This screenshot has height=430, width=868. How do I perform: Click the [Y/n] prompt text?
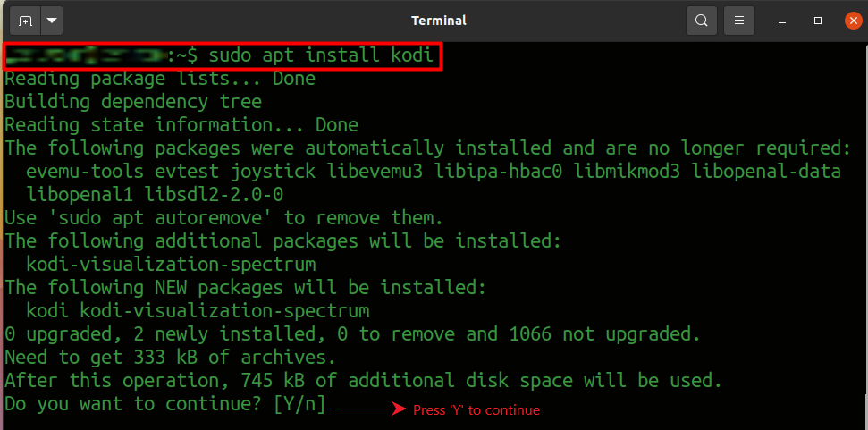pos(300,403)
